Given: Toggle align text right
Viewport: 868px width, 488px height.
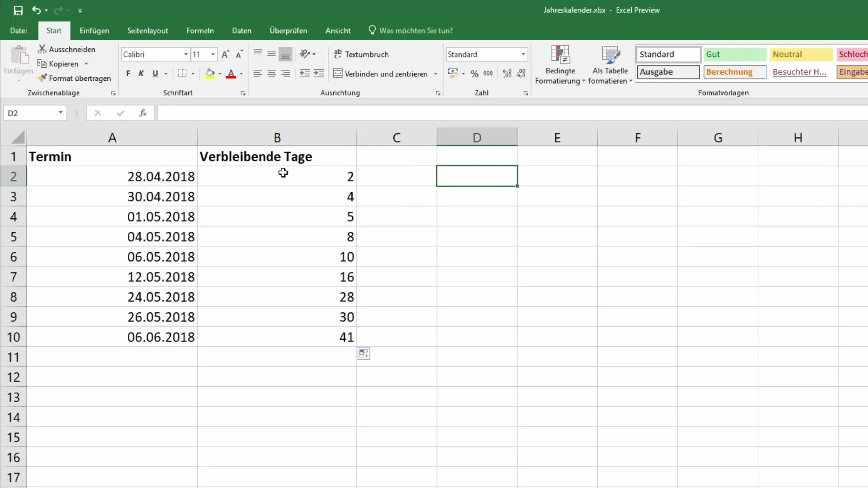Looking at the screenshot, I should tap(285, 73).
